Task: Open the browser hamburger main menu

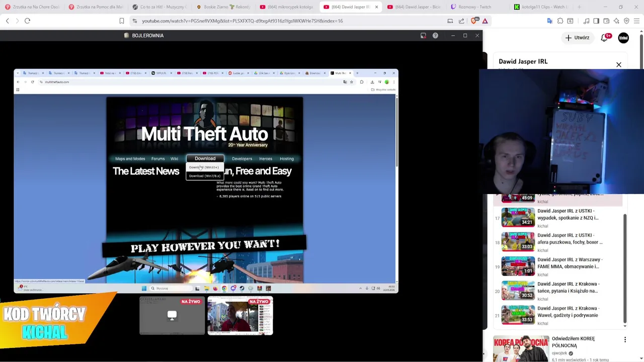Action: [x=636, y=21]
